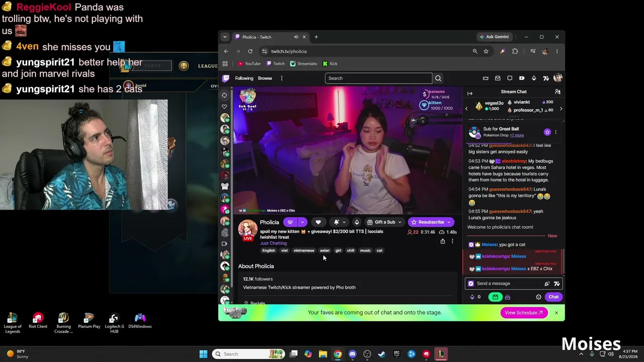Toggle the followed-channel button beside Pholicia
644x362 pixels.
coord(290,222)
